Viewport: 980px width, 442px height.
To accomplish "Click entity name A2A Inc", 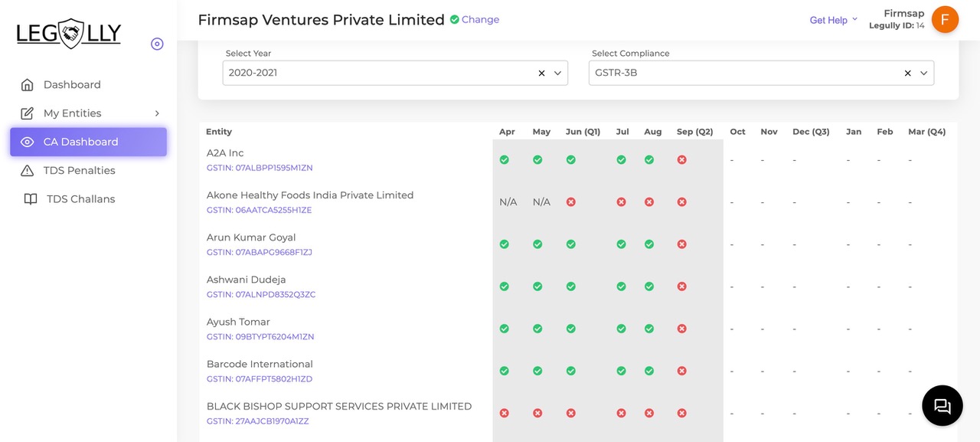I will [225, 153].
